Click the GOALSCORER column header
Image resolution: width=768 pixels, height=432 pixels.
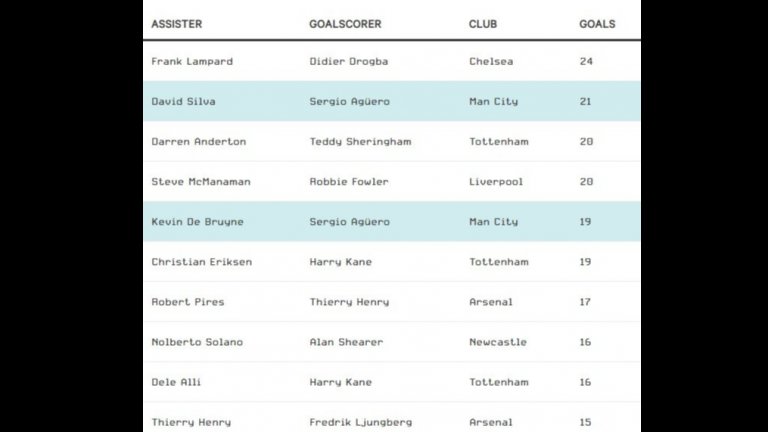pyautogui.click(x=345, y=24)
